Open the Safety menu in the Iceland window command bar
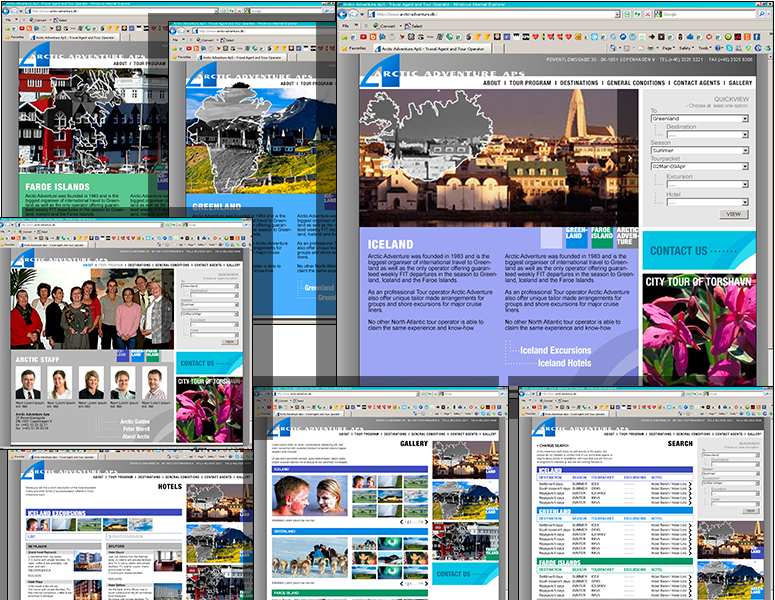775x600 pixels. [686, 48]
